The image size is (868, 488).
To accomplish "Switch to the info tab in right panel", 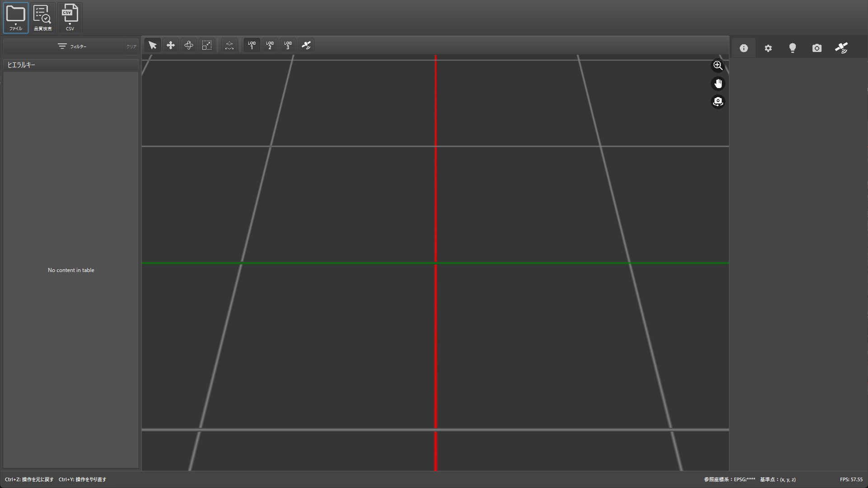I will tap(744, 48).
